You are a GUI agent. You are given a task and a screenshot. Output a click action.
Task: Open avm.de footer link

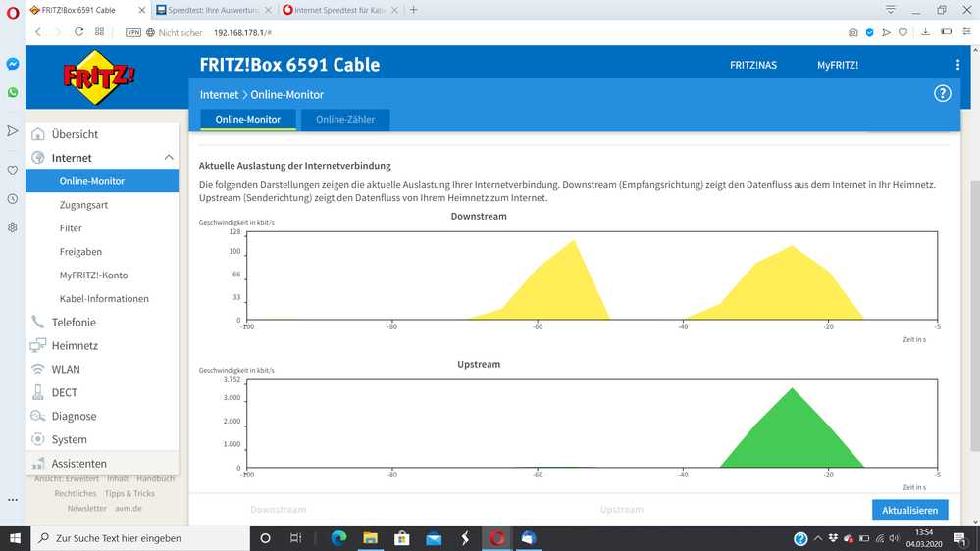pyautogui.click(x=129, y=509)
